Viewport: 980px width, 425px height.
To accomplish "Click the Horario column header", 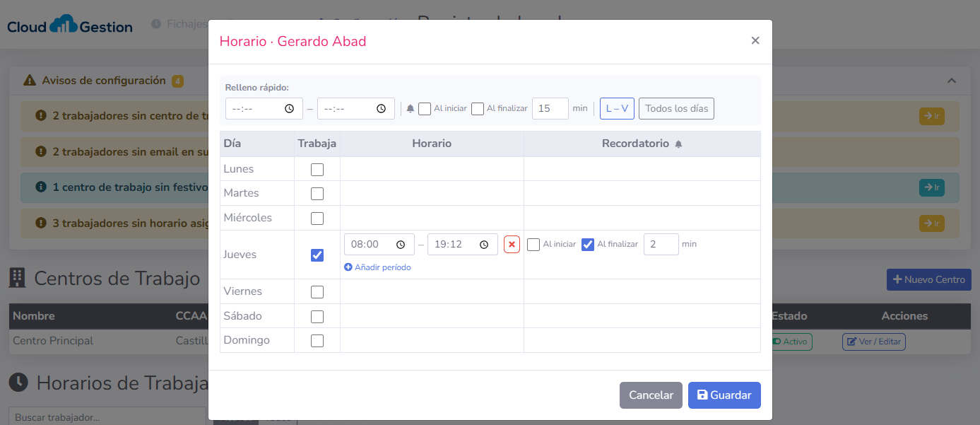I will coord(432,144).
